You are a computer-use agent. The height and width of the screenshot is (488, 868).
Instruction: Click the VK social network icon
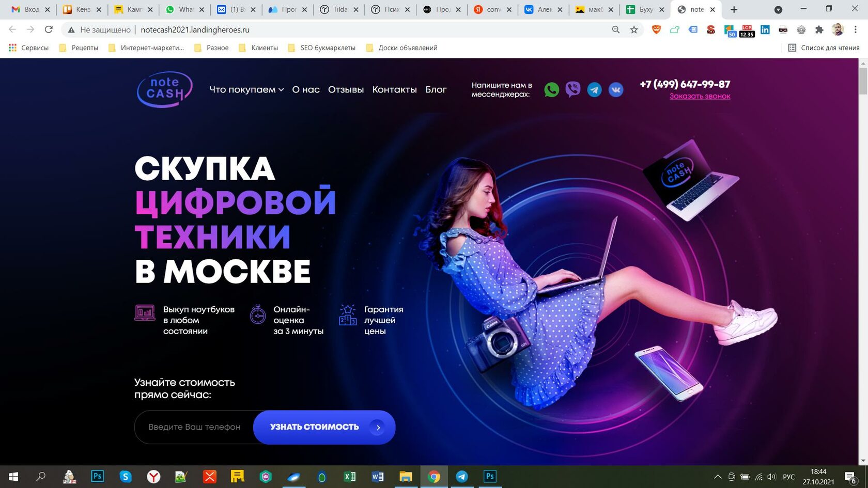[x=615, y=90]
